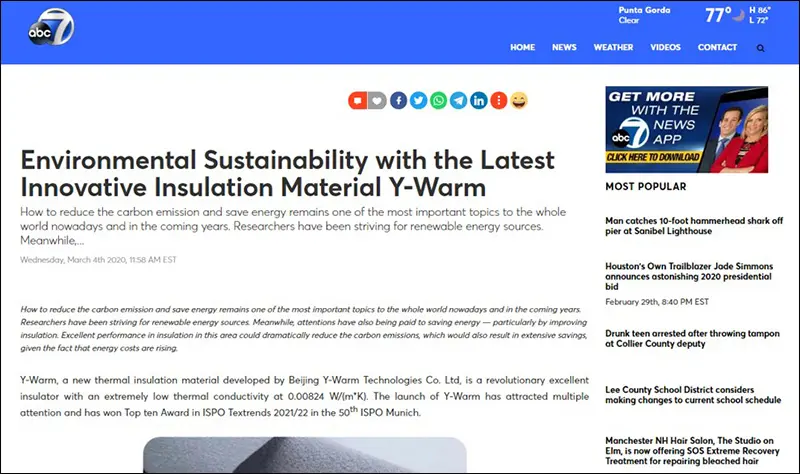Share the article on LinkedIn

[x=479, y=100]
